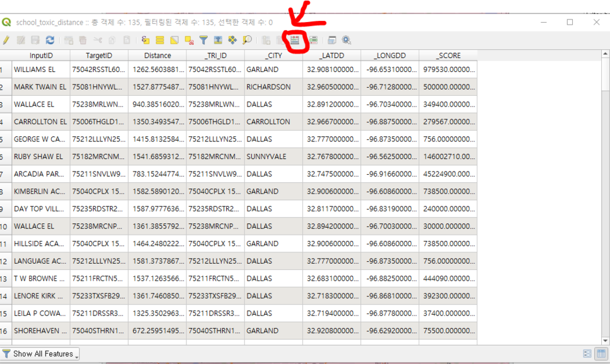The image size is (610, 364).
Task: Reload the attribute table
Action: pyautogui.click(x=50, y=40)
